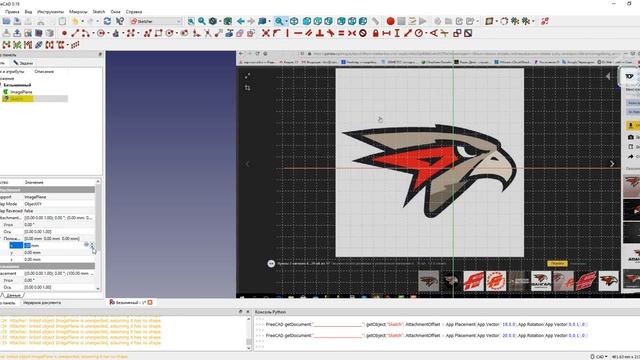Apply the Block constraint icon
Image resolution: width=640 pixels, height=360 pixels.
pos(363,33)
